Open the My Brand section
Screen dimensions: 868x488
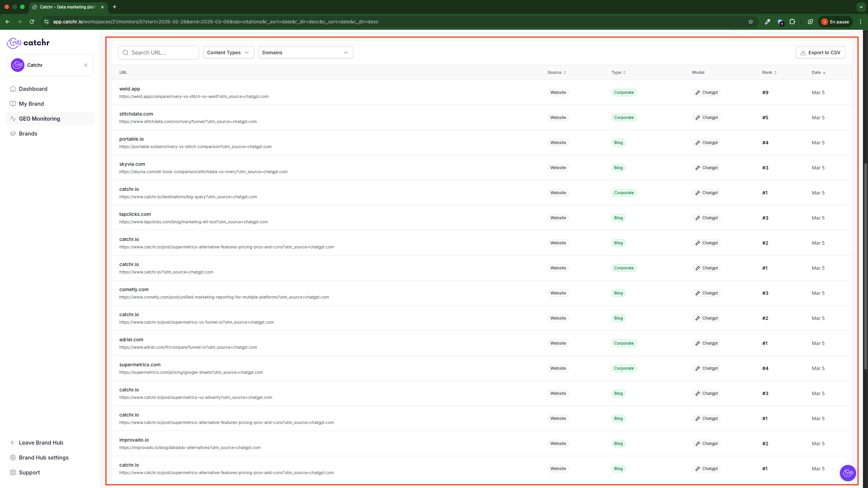pos(31,104)
